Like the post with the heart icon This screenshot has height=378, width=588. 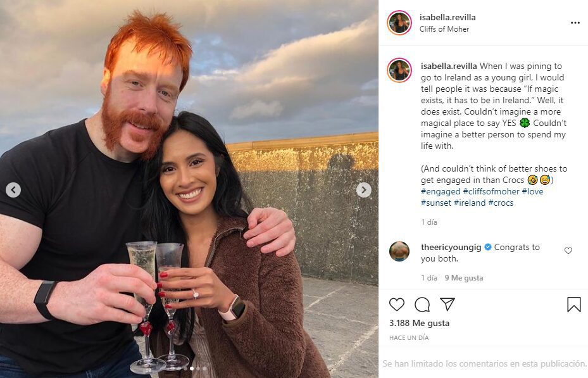[x=397, y=304]
